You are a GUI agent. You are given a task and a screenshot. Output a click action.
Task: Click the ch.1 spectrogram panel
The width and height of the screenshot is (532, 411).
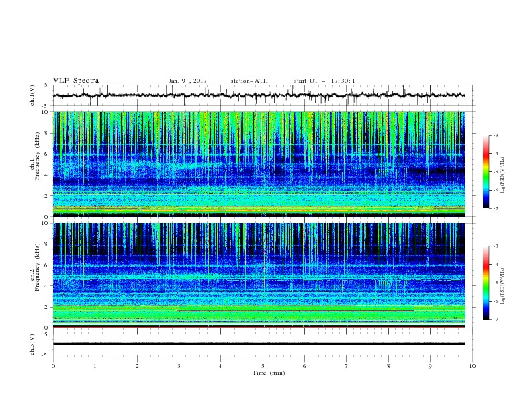[x=259, y=164]
